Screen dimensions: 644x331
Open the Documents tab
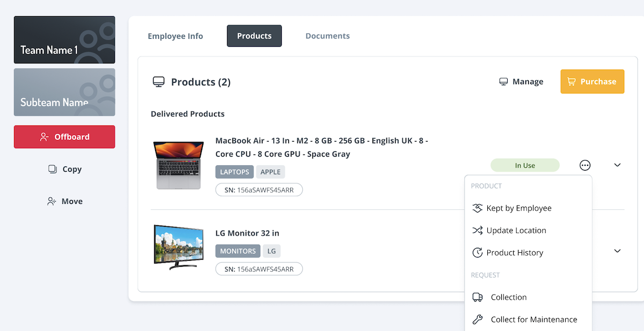pos(327,36)
